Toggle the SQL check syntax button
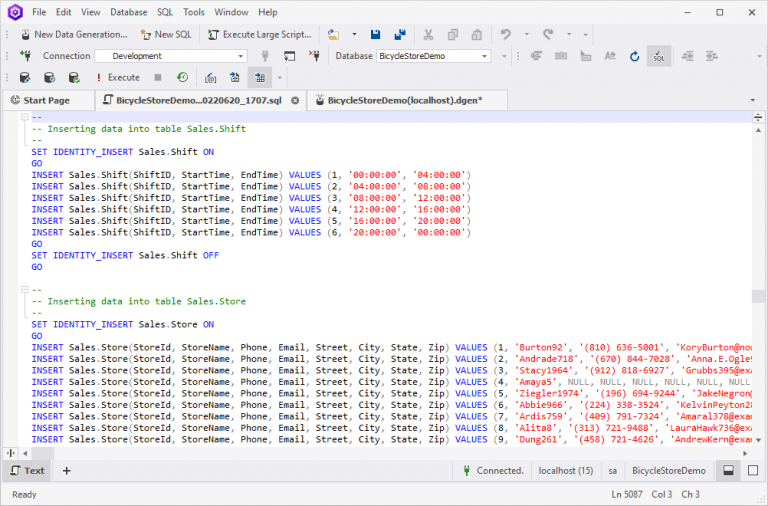This screenshot has height=506, width=768. (659, 56)
